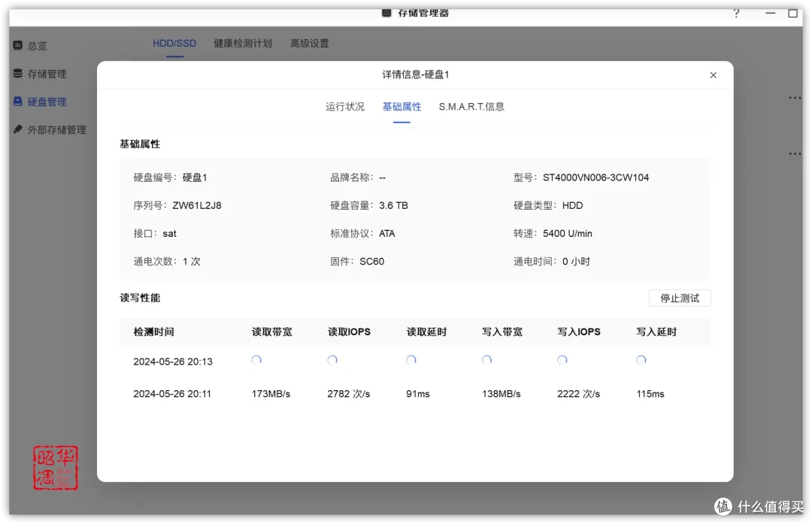Select the HDD/SSD tab
The height and width of the screenshot is (524, 812).
pyautogui.click(x=174, y=44)
